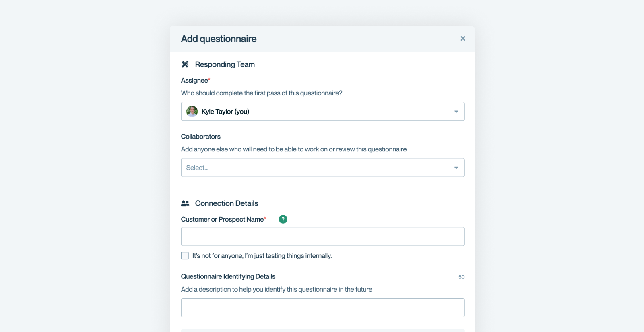Focus the Customer or Prospect Name input
Viewport: 644px width, 332px height.
(x=322, y=236)
